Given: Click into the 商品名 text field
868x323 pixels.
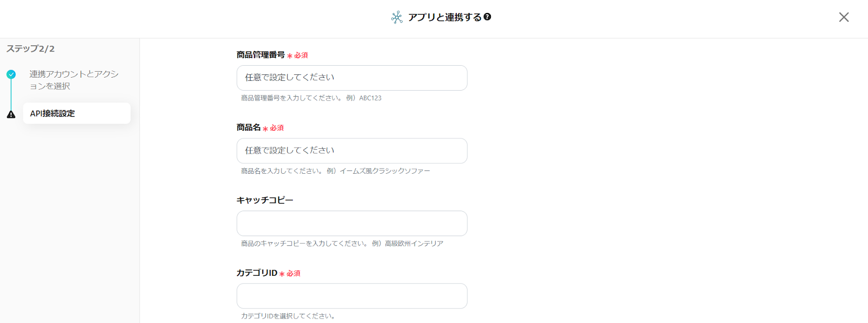Looking at the screenshot, I should 352,150.
